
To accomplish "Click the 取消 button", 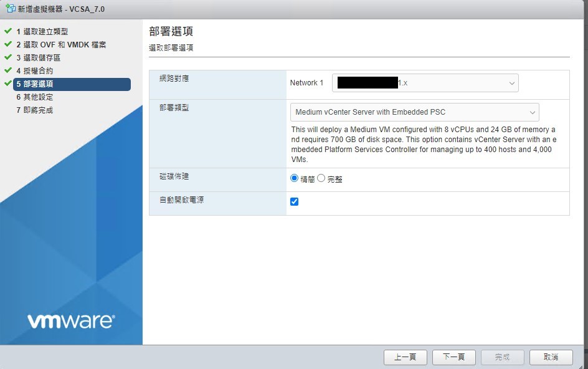I will click(x=551, y=357).
